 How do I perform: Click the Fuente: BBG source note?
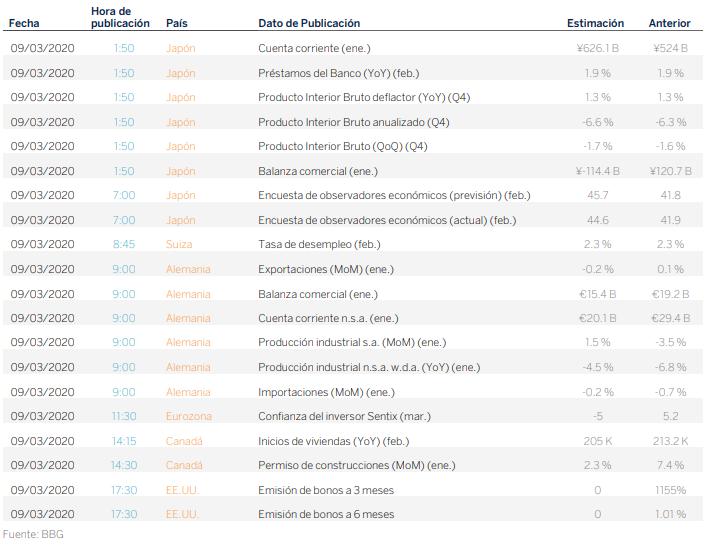tap(33, 534)
